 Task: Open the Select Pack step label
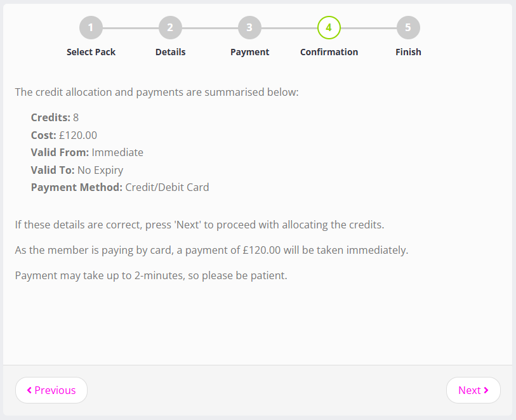tap(91, 52)
